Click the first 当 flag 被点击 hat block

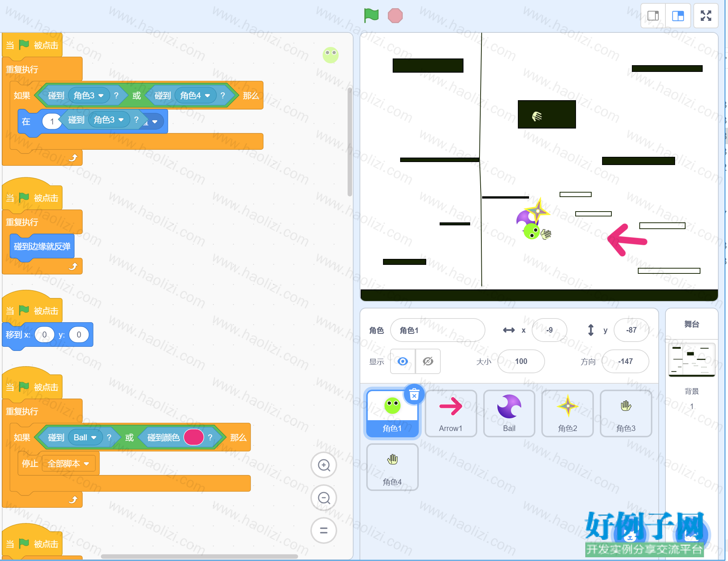tap(32, 45)
